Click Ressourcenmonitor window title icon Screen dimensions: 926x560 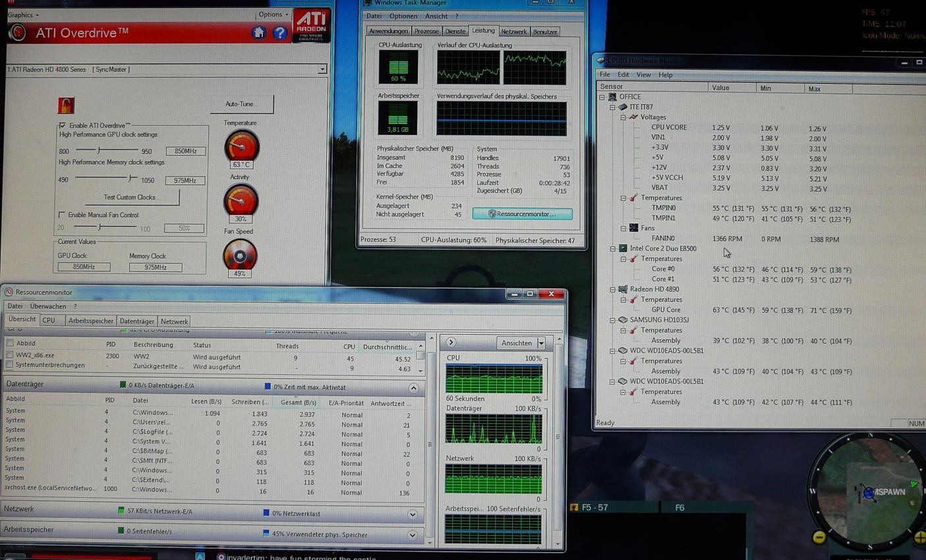click(9, 292)
